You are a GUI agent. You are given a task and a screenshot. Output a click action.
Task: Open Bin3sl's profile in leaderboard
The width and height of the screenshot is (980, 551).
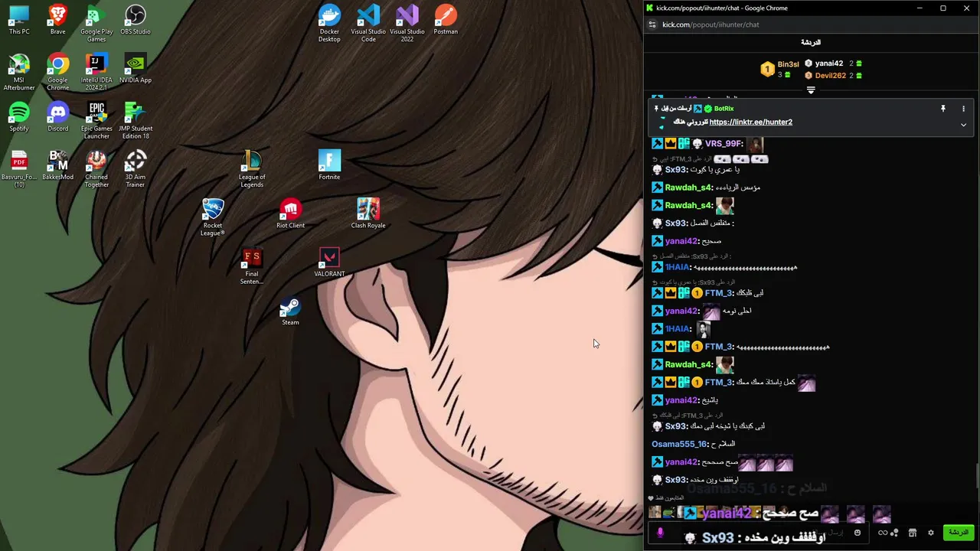788,64
